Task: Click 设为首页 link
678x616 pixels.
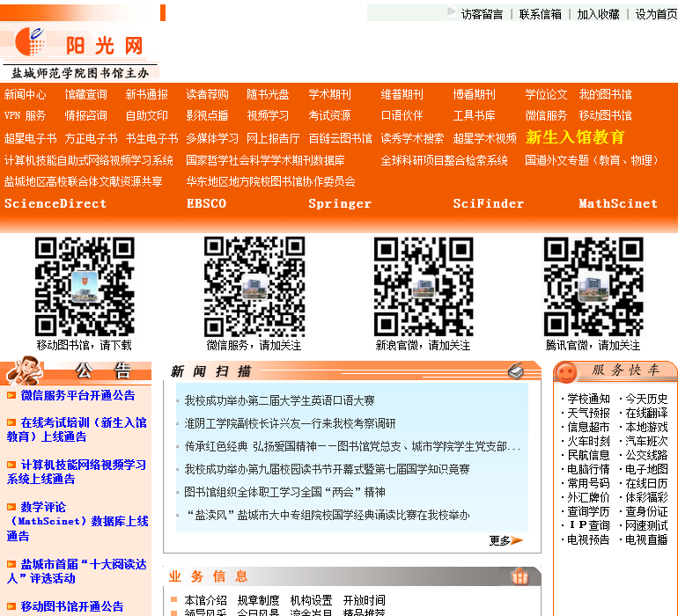Action: [x=656, y=14]
